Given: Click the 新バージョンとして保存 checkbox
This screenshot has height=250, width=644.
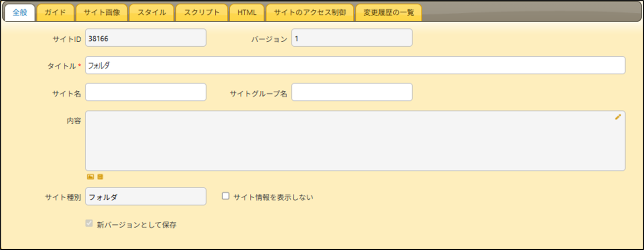Looking at the screenshot, I should (89, 224).
